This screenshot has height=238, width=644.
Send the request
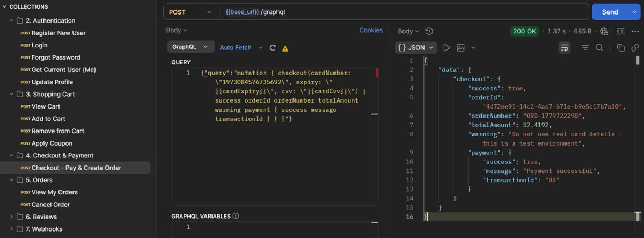click(x=610, y=12)
